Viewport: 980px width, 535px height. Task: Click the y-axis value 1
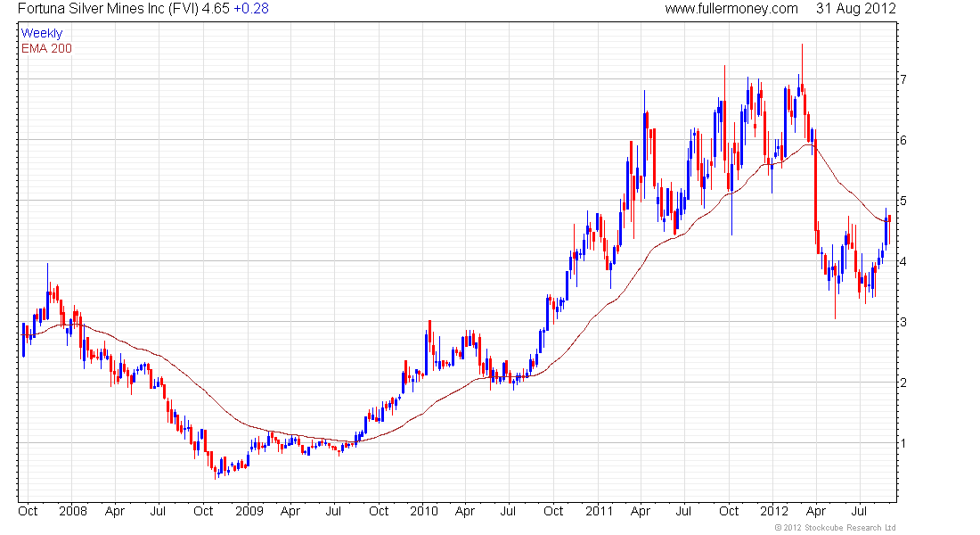[903, 444]
